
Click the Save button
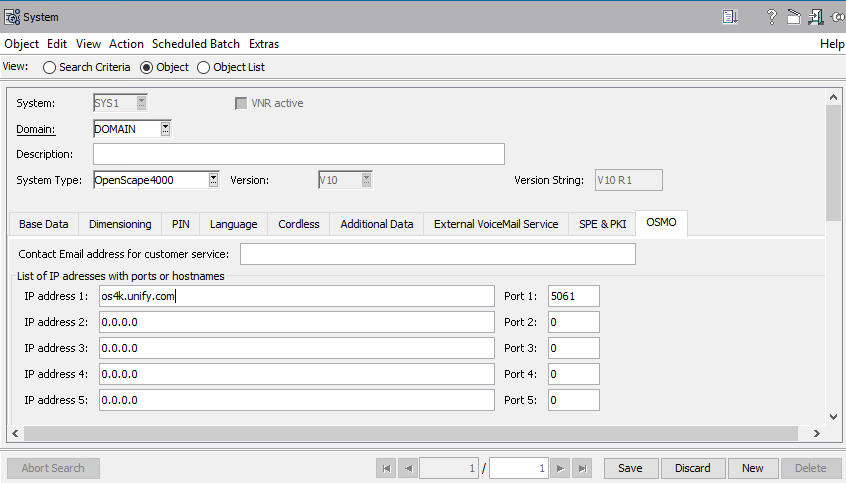(x=630, y=468)
